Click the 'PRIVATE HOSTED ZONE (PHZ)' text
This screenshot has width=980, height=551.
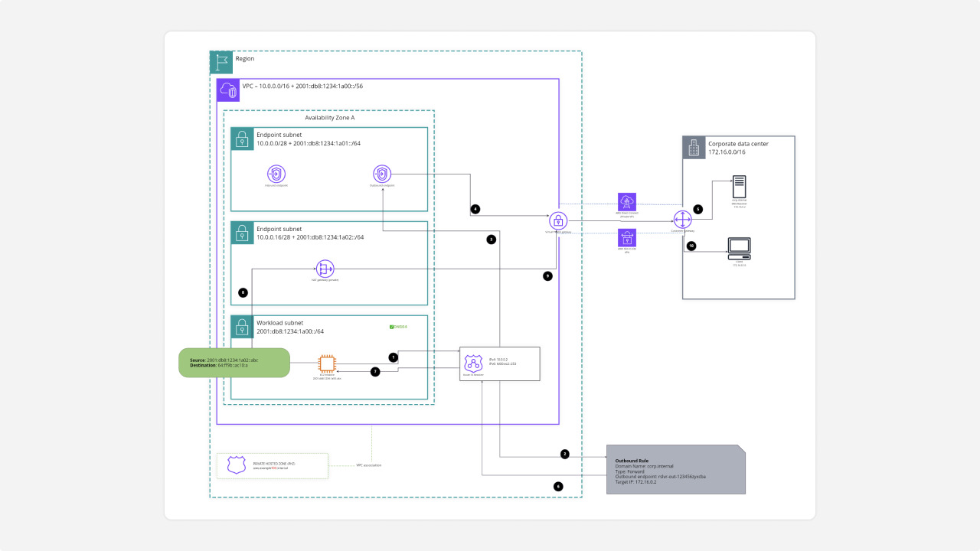coord(274,464)
